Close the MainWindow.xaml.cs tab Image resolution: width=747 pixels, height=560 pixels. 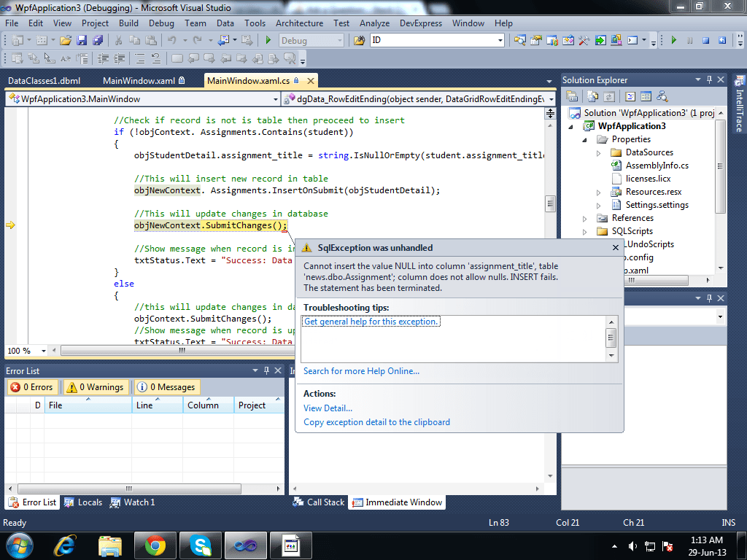coord(311,80)
